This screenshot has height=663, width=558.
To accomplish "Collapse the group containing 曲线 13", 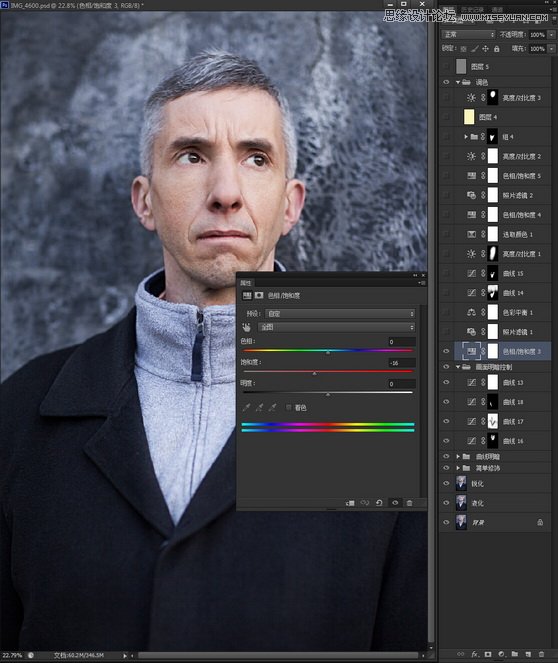I will (458, 367).
